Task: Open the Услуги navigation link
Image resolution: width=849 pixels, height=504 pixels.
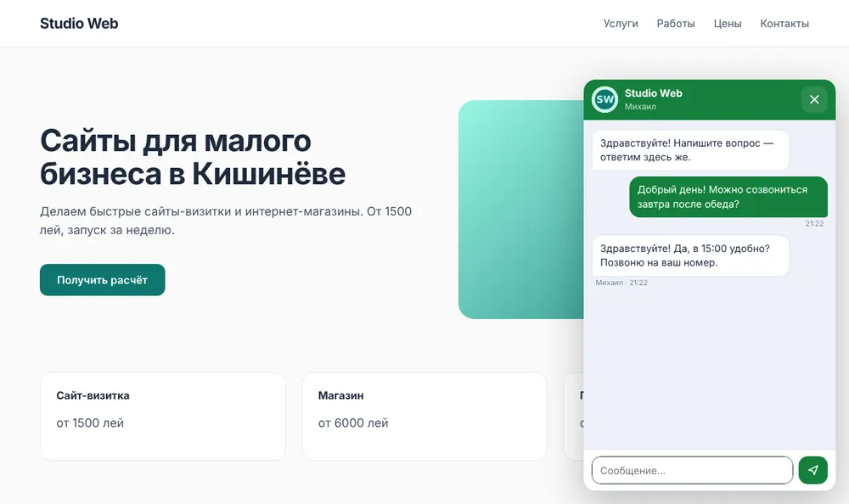Action: [x=621, y=24]
